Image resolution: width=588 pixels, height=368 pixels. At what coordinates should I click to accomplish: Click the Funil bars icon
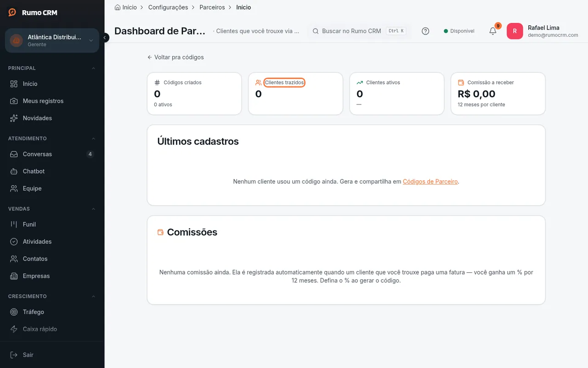tap(14, 224)
